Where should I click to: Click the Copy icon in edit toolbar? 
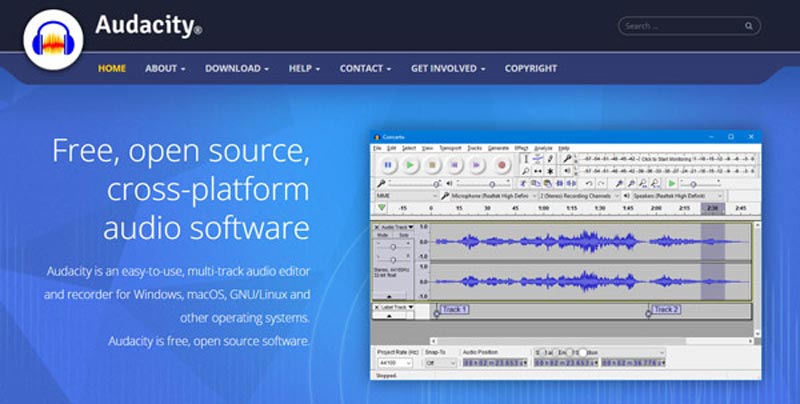[x=535, y=184]
